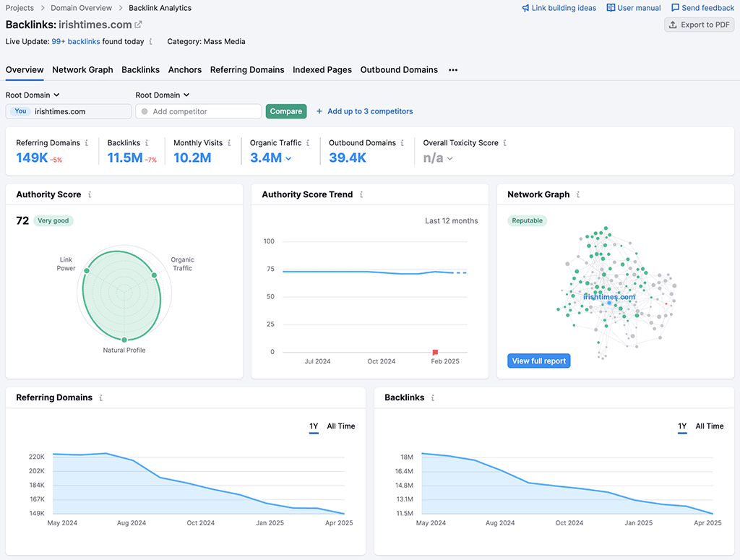This screenshot has width=740, height=560.
Task: Click info icon next to Monthly Visits
Action: [x=229, y=143]
